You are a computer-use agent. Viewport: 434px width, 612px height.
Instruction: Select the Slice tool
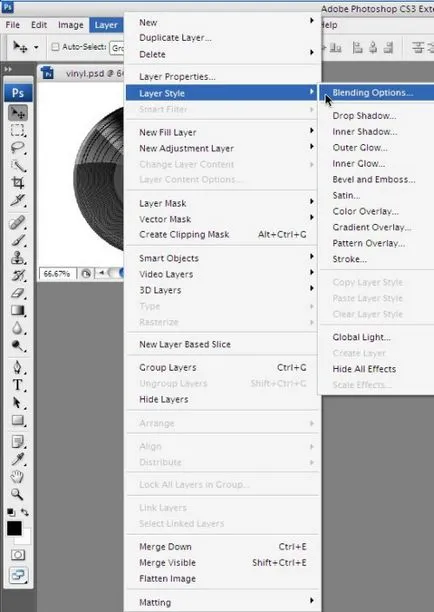(x=18, y=200)
